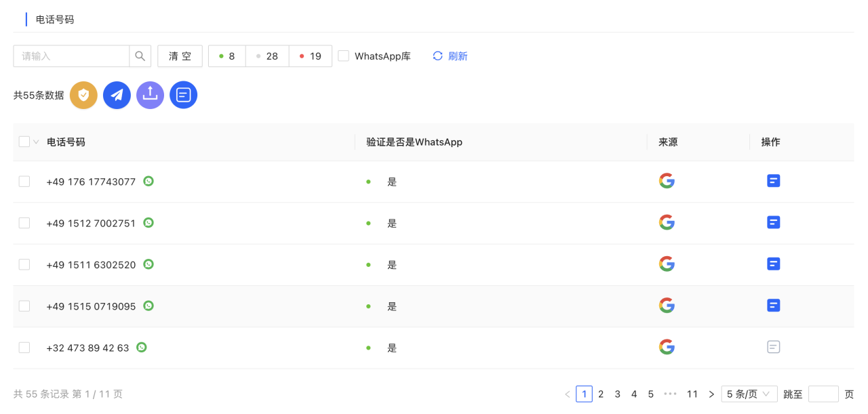Click the search magnifier icon
The image size is (868, 414).
click(x=140, y=56)
